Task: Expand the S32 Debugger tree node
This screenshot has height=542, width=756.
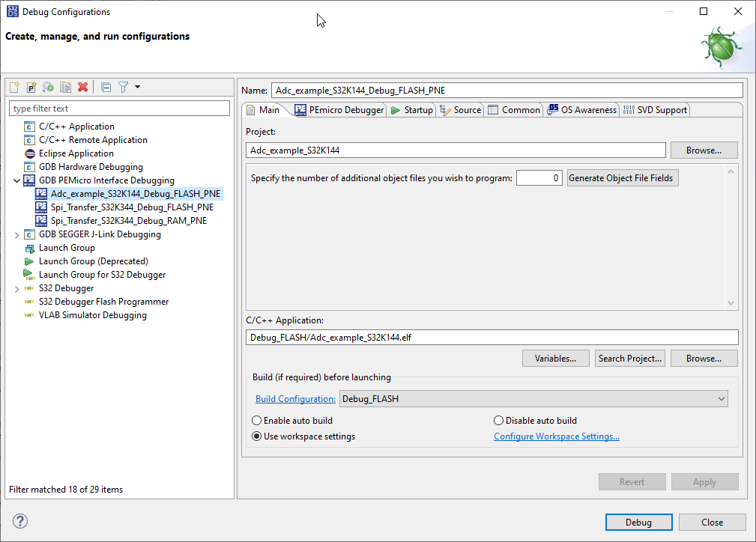Action: 17,288
